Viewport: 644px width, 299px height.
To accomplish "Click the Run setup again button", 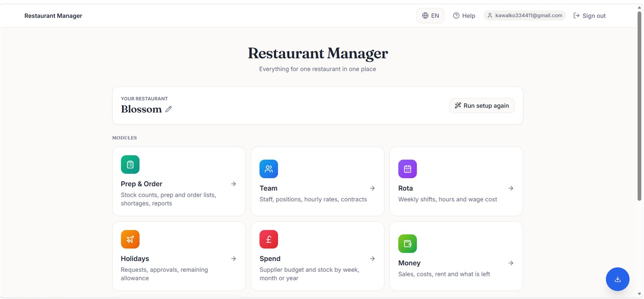I will click(x=482, y=106).
